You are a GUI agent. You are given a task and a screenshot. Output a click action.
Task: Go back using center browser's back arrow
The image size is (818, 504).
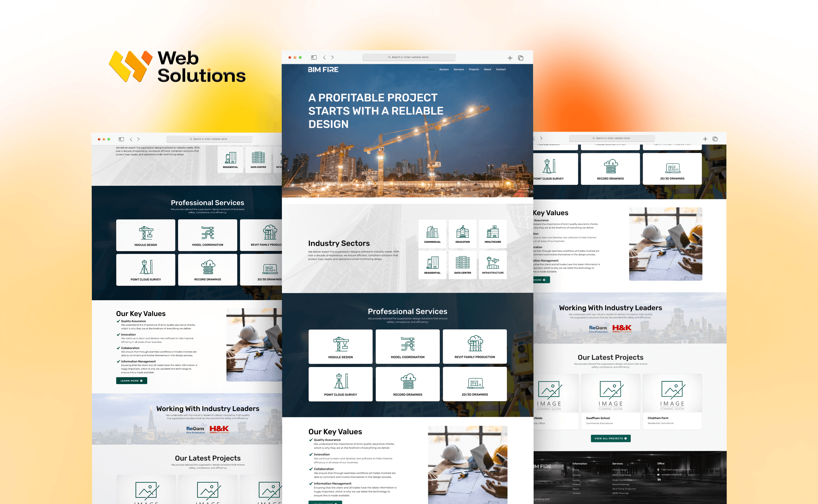[x=324, y=57]
